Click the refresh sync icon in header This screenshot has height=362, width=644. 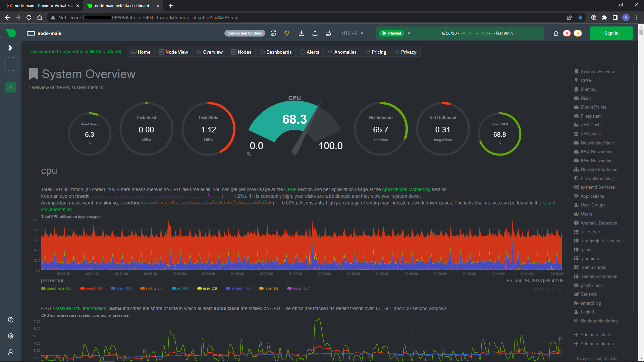coord(273,33)
